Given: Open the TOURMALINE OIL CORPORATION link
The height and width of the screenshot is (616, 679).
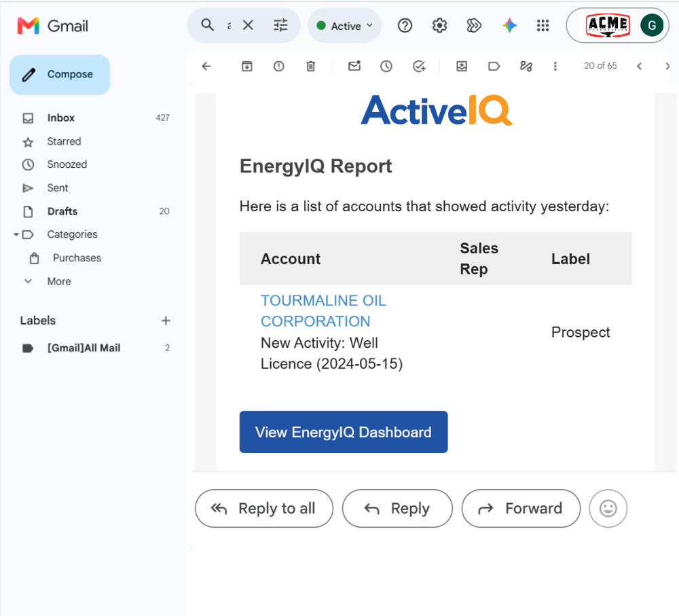Looking at the screenshot, I should tap(323, 311).
